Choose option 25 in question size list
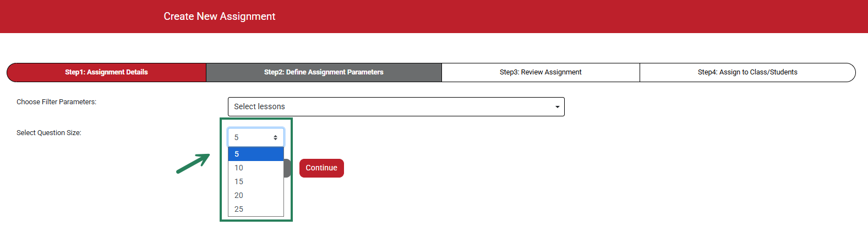The width and height of the screenshot is (868, 225). tap(256, 209)
